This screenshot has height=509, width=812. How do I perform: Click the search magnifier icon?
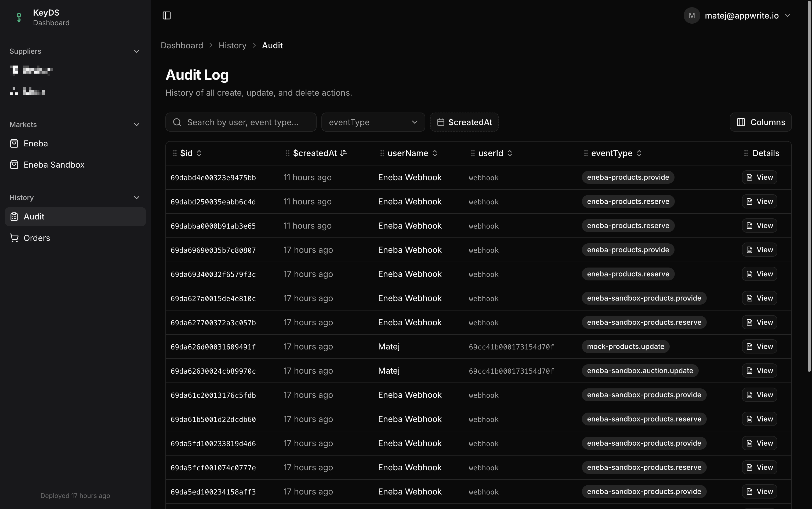tap(177, 122)
